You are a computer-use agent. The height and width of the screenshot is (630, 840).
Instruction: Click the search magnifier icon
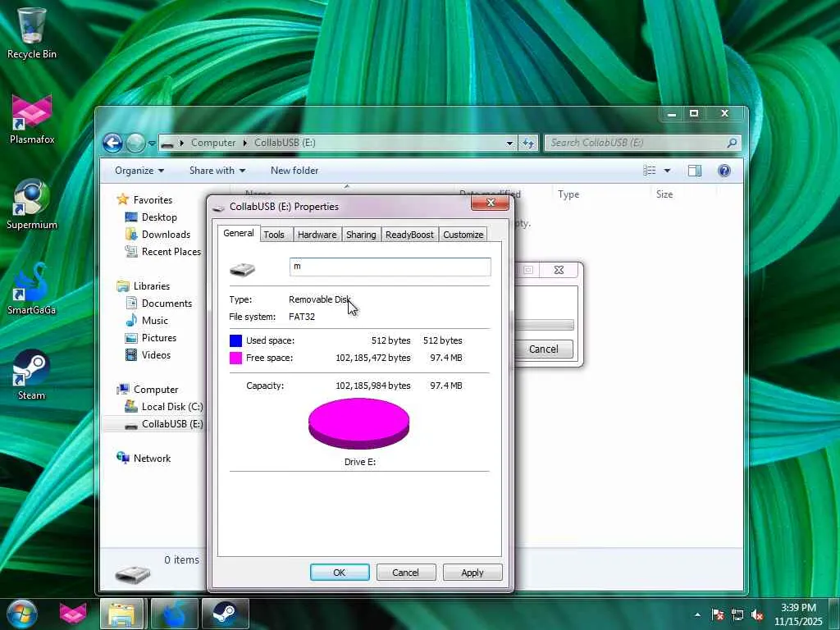coord(732,143)
